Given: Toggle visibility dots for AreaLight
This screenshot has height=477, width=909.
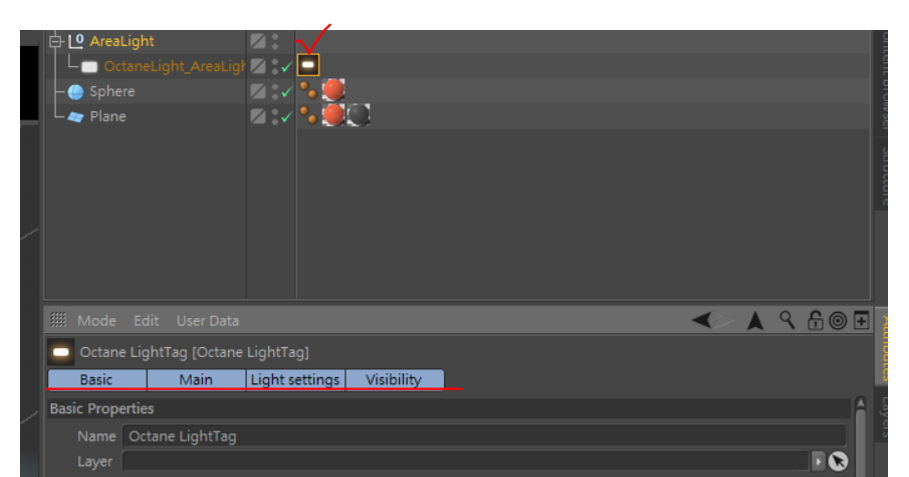Looking at the screenshot, I should [x=275, y=41].
